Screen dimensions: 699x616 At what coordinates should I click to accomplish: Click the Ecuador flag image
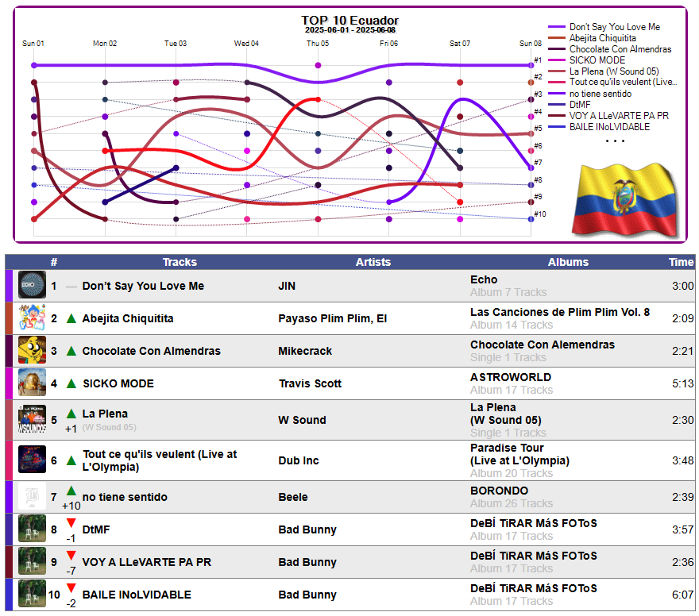point(626,200)
